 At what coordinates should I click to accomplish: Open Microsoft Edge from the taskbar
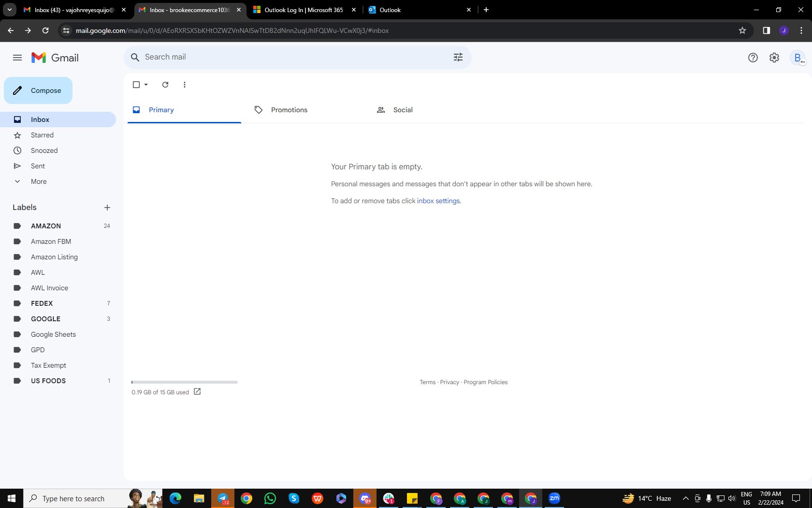(175, 498)
